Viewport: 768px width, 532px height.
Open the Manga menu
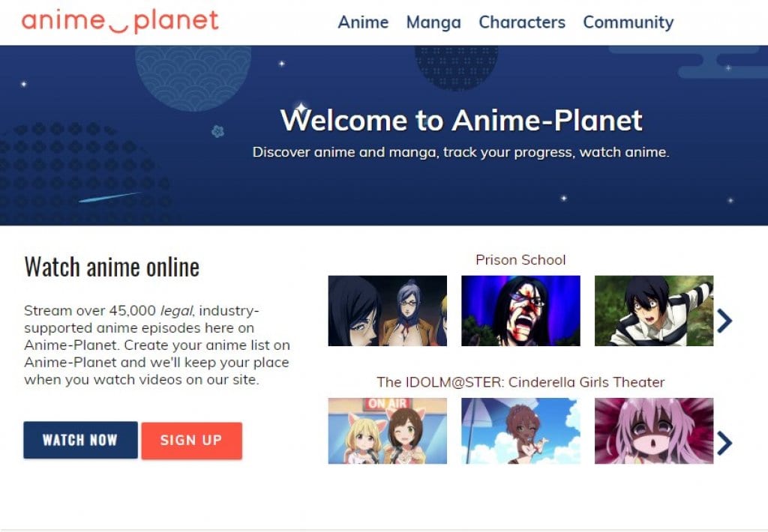pyautogui.click(x=433, y=22)
